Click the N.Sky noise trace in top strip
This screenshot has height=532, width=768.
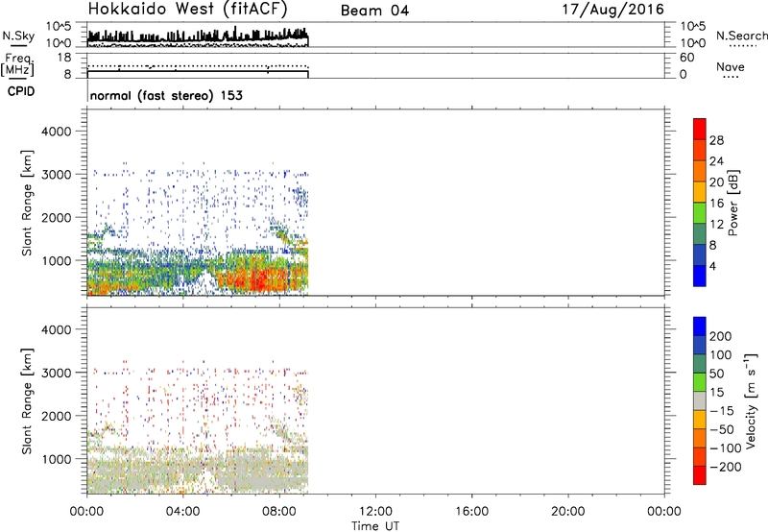coord(198,36)
